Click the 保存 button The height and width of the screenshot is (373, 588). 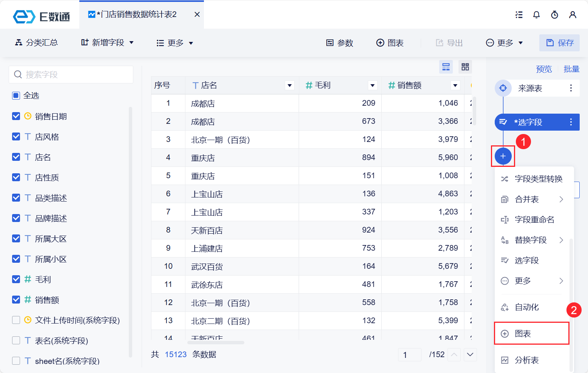(x=559, y=43)
